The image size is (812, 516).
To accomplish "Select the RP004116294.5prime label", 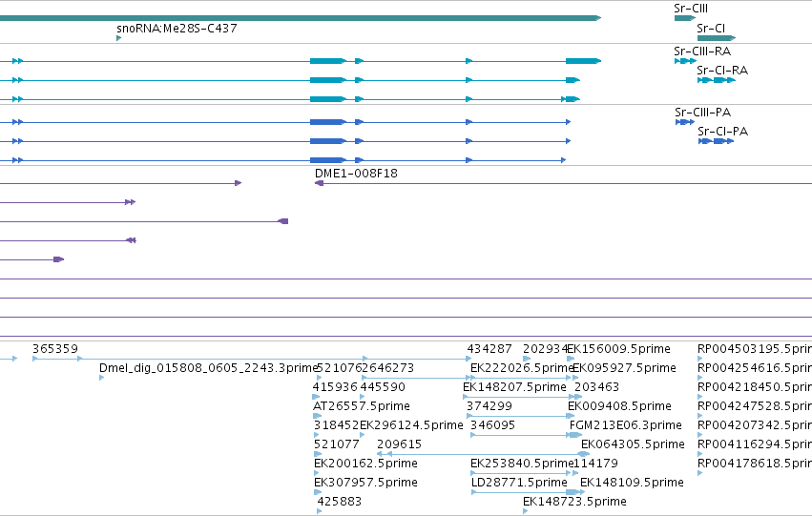I will [755, 444].
